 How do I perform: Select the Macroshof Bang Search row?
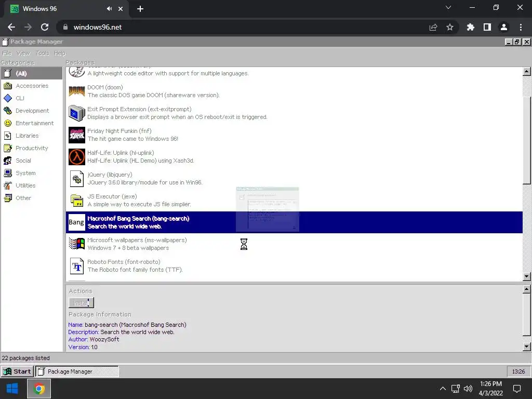(294, 222)
